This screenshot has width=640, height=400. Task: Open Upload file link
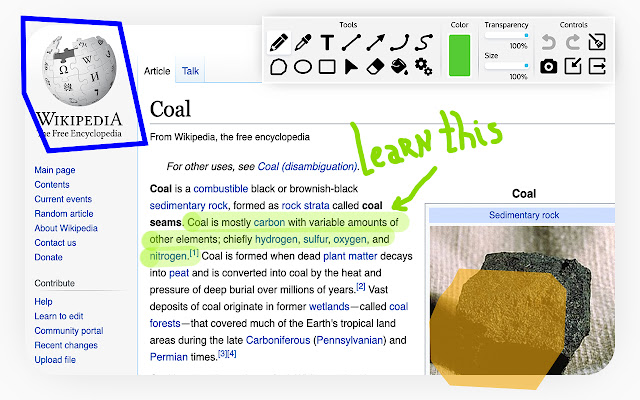coord(55,360)
